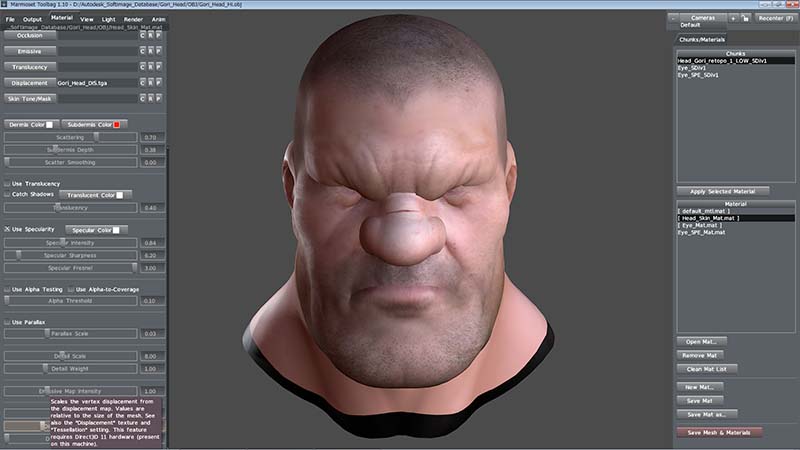Open red Subdermis Color swatch
This screenshot has height=450, width=800.
[117, 124]
